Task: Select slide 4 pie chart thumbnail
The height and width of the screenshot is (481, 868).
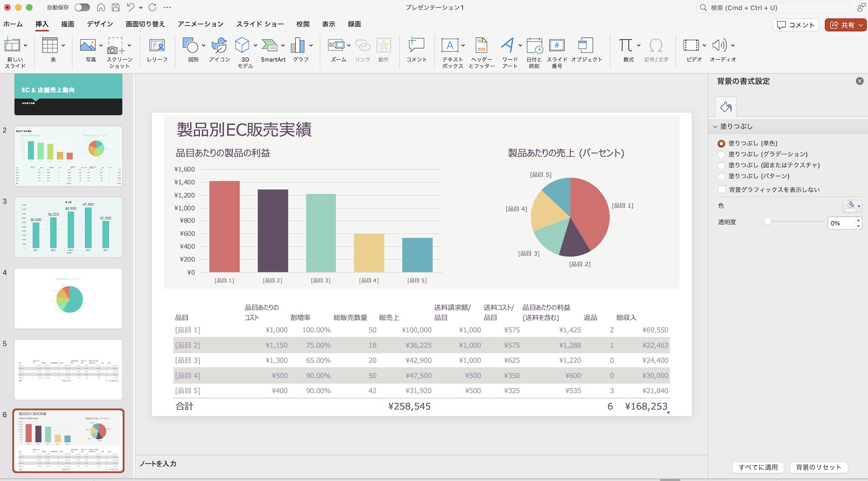Action: point(68,298)
